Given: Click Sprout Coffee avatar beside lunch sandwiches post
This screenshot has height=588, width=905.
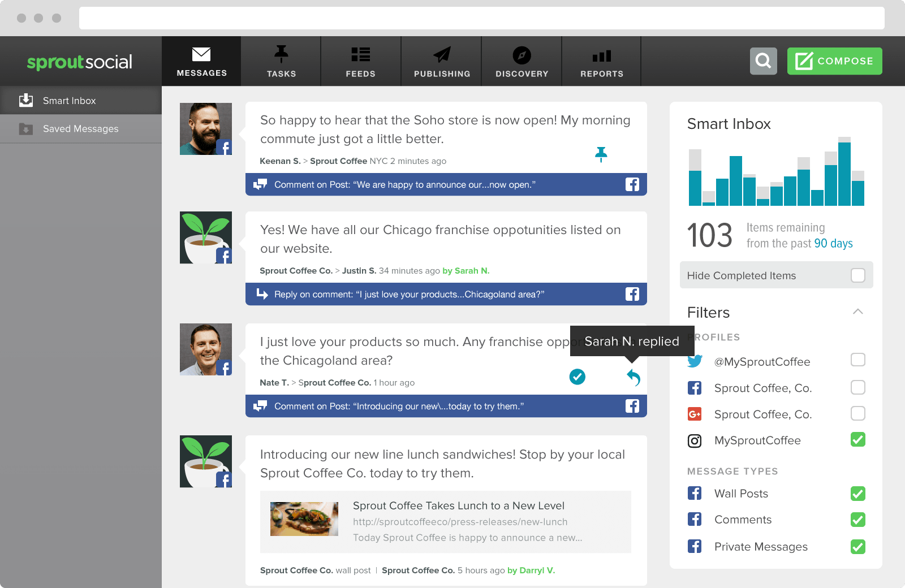Looking at the screenshot, I should [206, 461].
